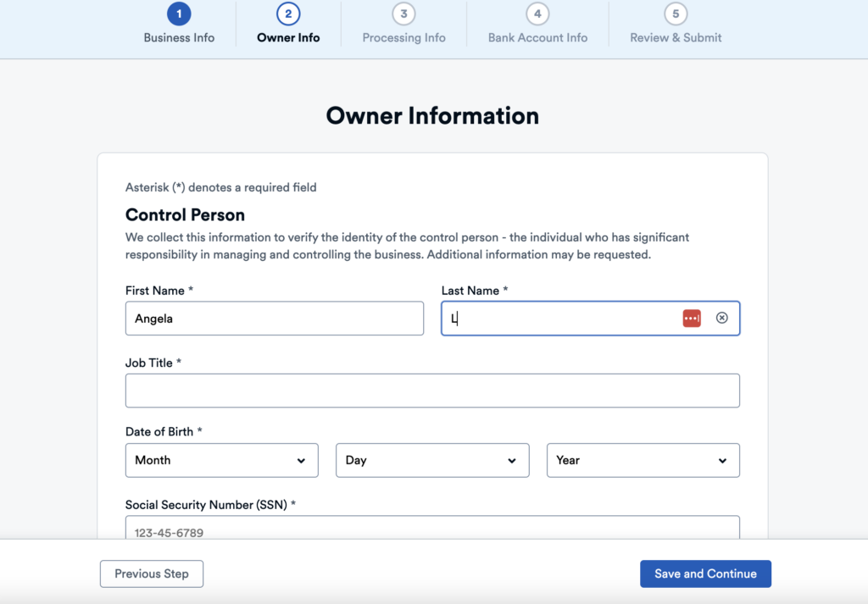This screenshot has height=604, width=868.
Task: Click the step 2 circle icon
Action: (288, 14)
